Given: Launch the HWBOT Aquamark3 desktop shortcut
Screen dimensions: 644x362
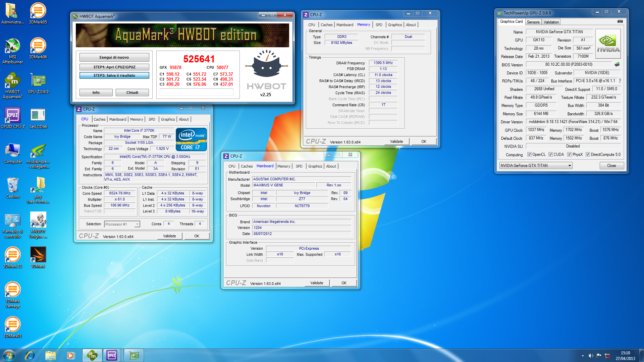Looking at the screenshot, I should pyautogui.click(x=12, y=86).
